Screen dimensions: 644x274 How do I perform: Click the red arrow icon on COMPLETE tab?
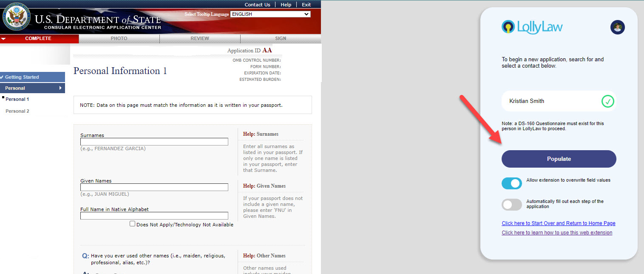[3, 39]
